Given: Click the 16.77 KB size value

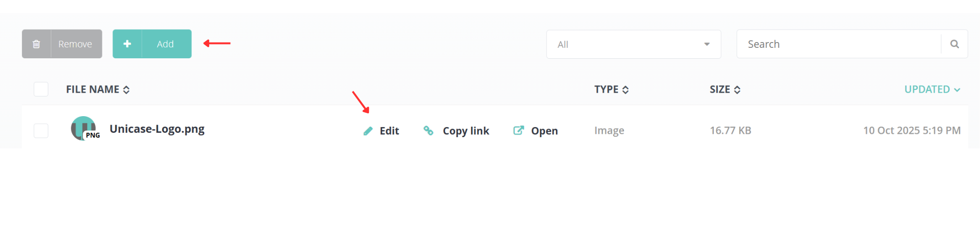Looking at the screenshot, I should (731, 130).
